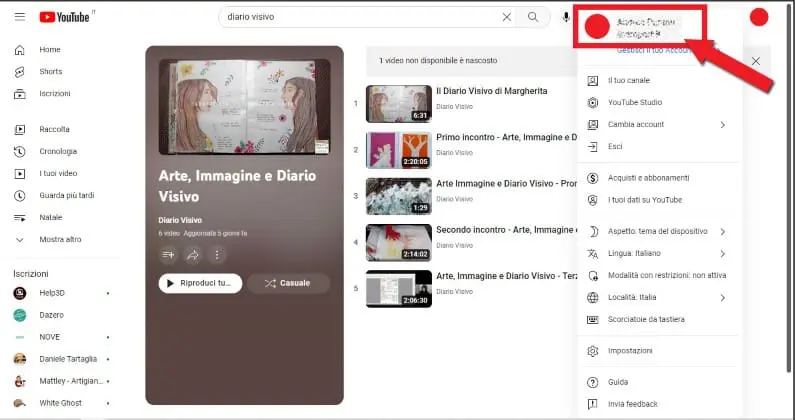
Task: Open the 2:14:02 video thumbnail
Action: pyautogui.click(x=399, y=242)
